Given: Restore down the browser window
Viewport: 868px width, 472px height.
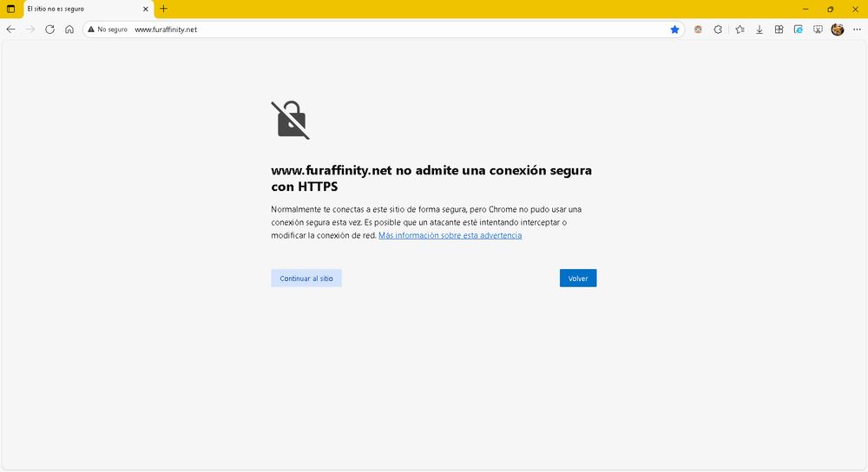Looking at the screenshot, I should (x=831, y=9).
